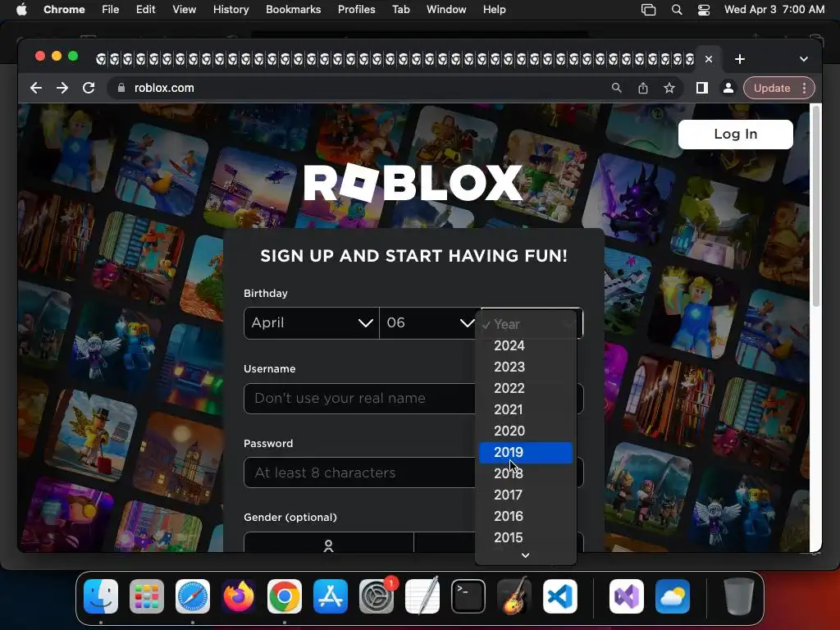Open the View menu
The height and width of the screenshot is (630, 840).
tap(184, 10)
